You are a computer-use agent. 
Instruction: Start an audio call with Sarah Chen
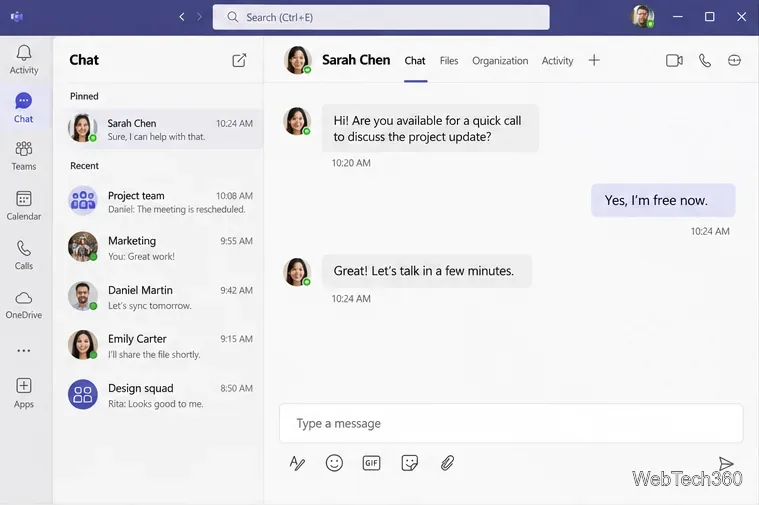click(705, 61)
